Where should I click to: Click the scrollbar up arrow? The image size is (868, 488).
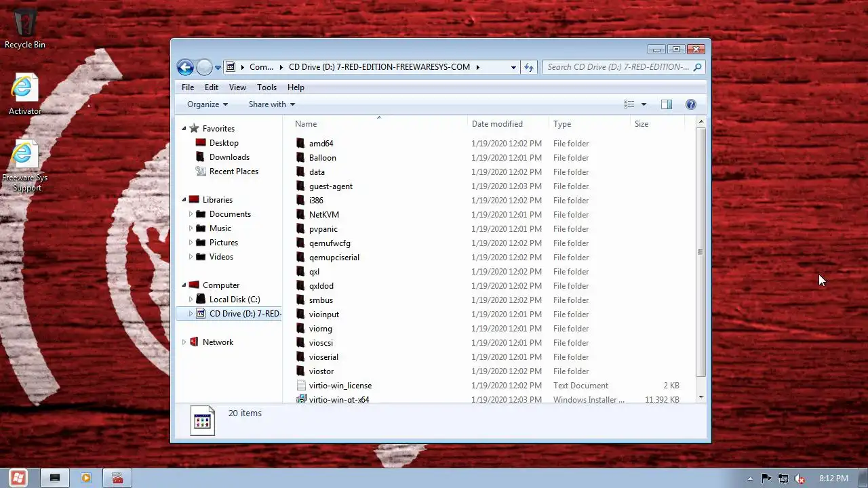tap(701, 122)
